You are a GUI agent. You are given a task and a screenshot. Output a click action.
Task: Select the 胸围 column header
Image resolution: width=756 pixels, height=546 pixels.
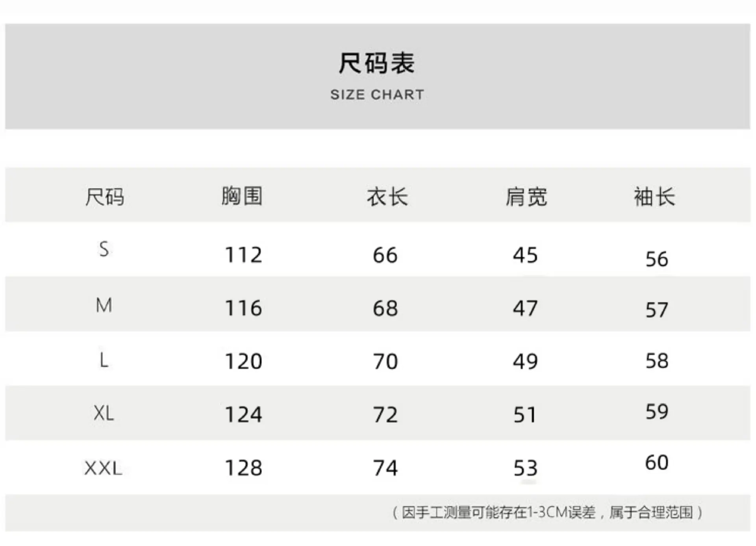tap(242, 196)
